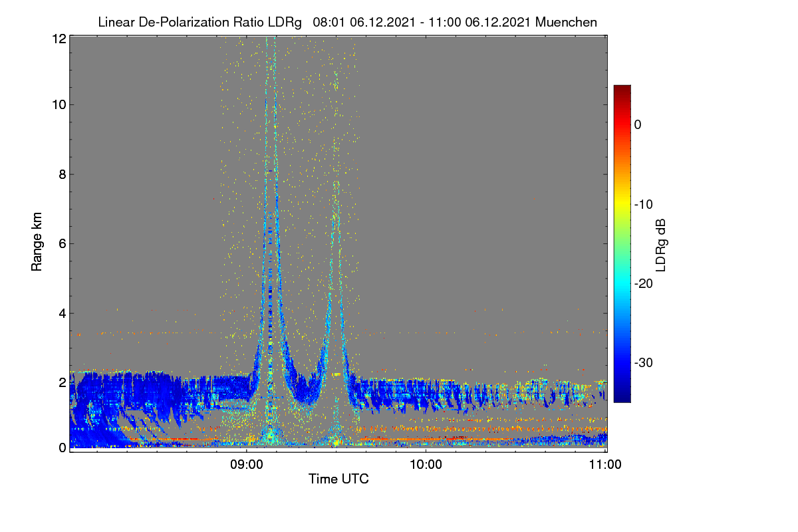Image resolution: width=798 pixels, height=532 pixels.
Task: Click the 10:00 time axis label
Action: pyautogui.click(x=426, y=465)
